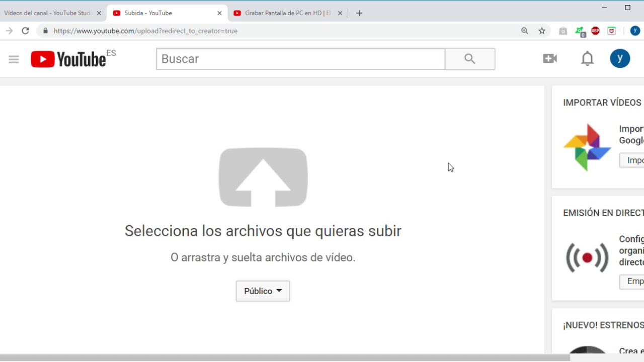Open Chrome profile avatar in toolbar
This screenshot has width=644, height=362.
[635, 31]
